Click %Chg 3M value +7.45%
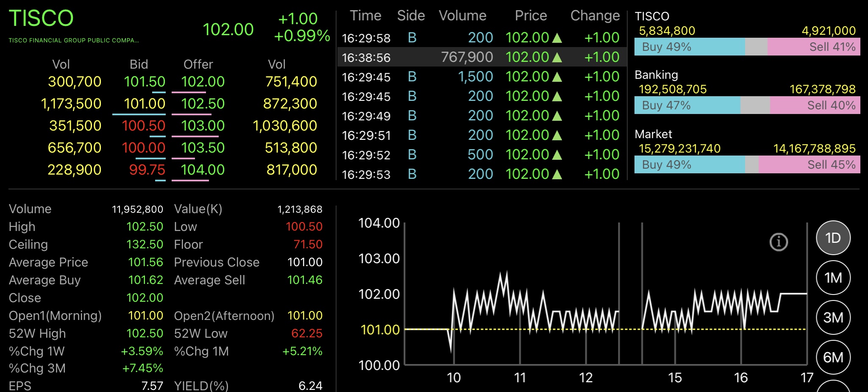 [142, 368]
